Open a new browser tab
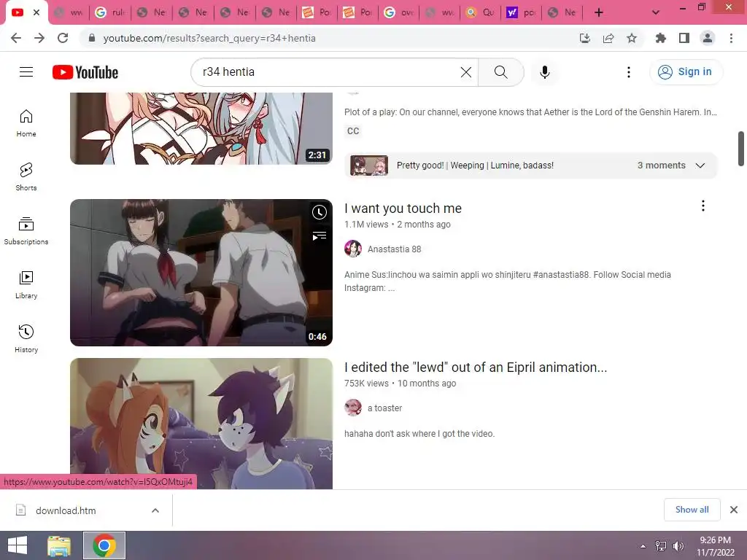This screenshot has width=747, height=560. tap(599, 12)
